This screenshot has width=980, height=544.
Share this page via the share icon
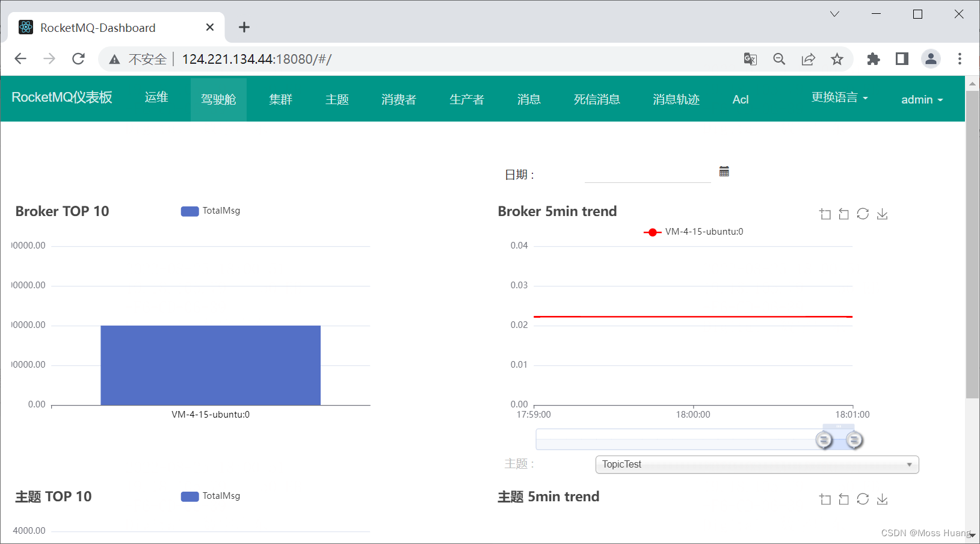pyautogui.click(x=808, y=59)
